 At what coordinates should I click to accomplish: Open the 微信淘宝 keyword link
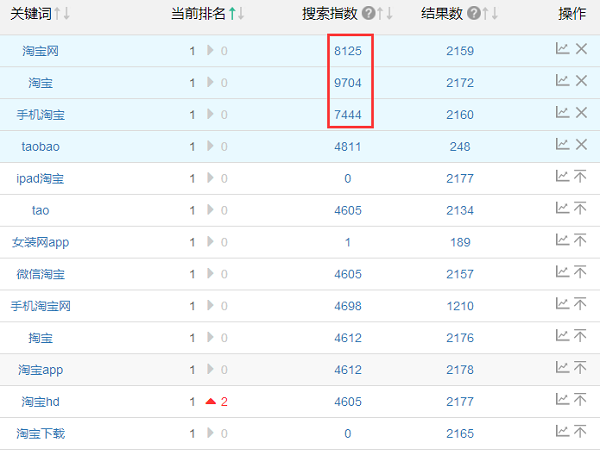(40, 274)
